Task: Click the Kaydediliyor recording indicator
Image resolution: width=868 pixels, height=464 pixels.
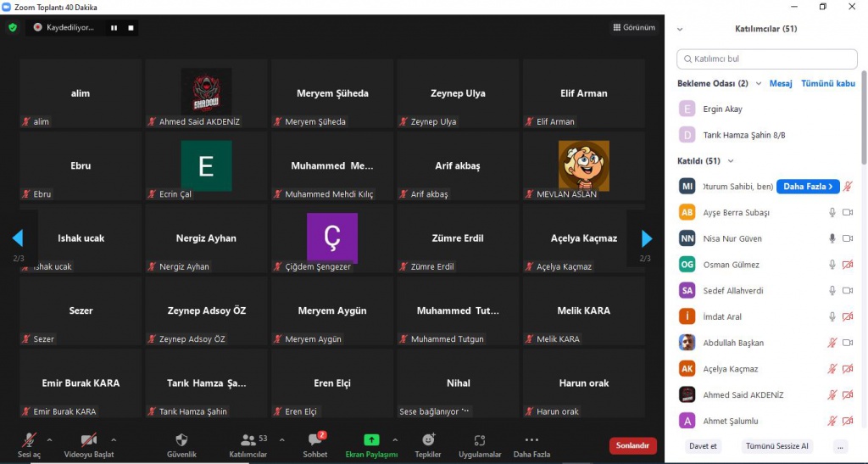Action: [x=64, y=27]
